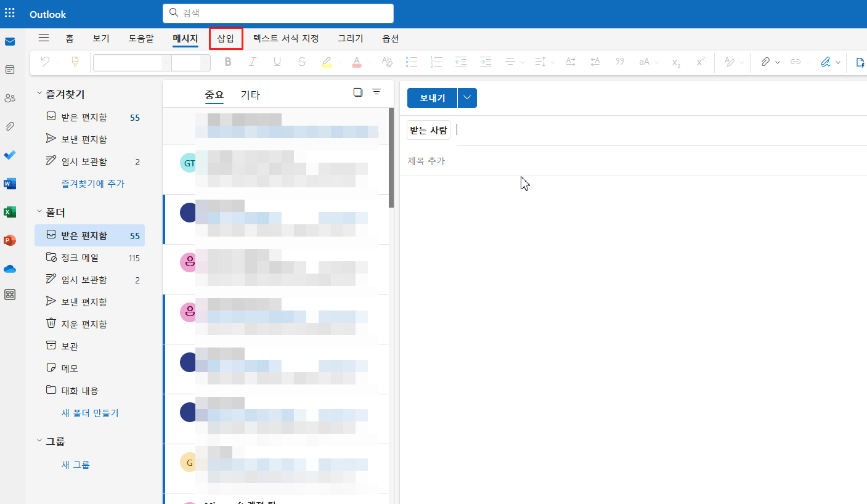The height and width of the screenshot is (504, 867).
Task: Decrease indent of the paragraph
Action: pyautogui.click(x=461, y=62)
